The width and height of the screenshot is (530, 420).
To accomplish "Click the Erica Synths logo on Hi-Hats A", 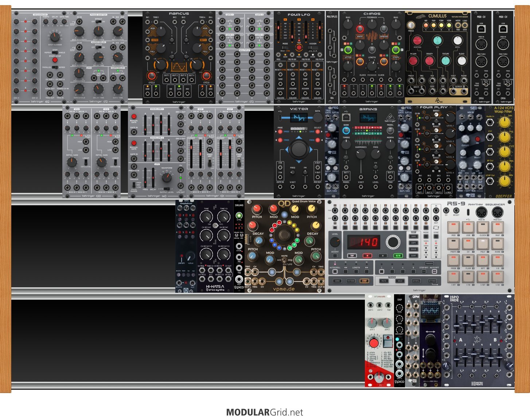I will click(x=215, y=290).
